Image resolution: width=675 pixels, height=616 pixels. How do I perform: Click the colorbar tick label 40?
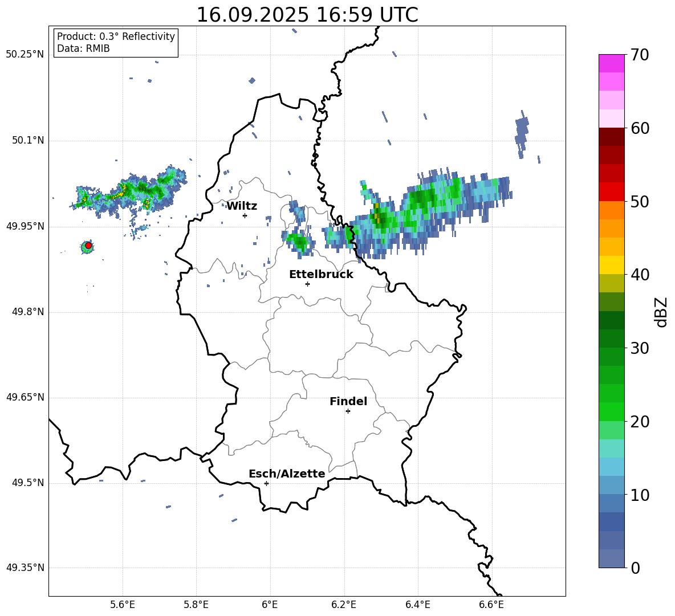point(640,275)
